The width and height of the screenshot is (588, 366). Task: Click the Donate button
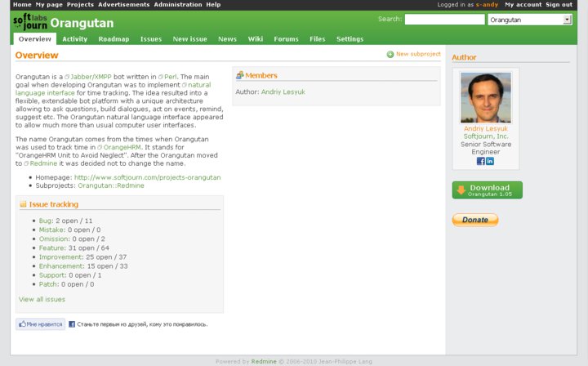(475, 220)
